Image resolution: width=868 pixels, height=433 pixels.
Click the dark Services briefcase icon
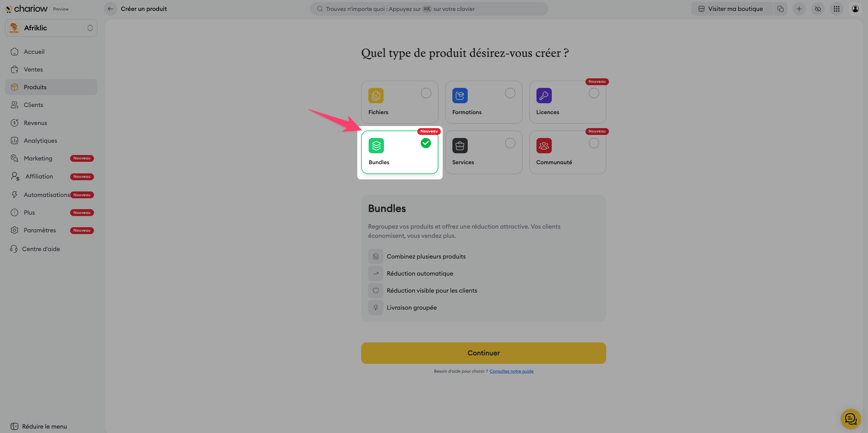pos(460,146)
